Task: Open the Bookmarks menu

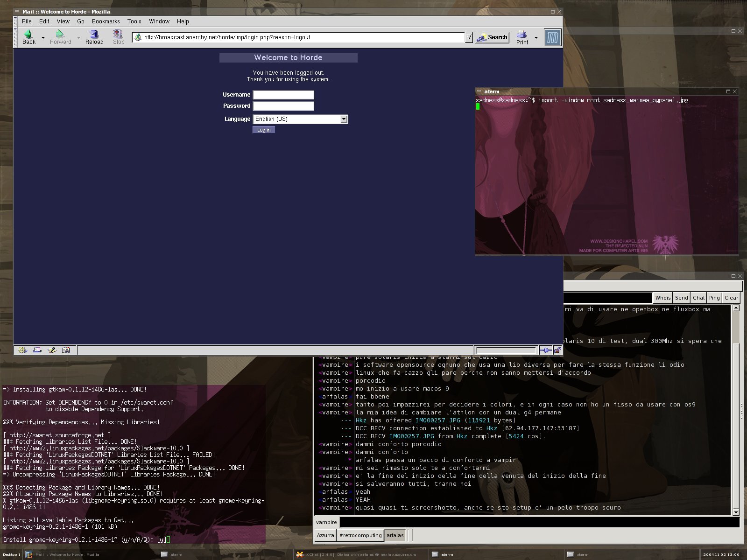Action: click(106, 21)
